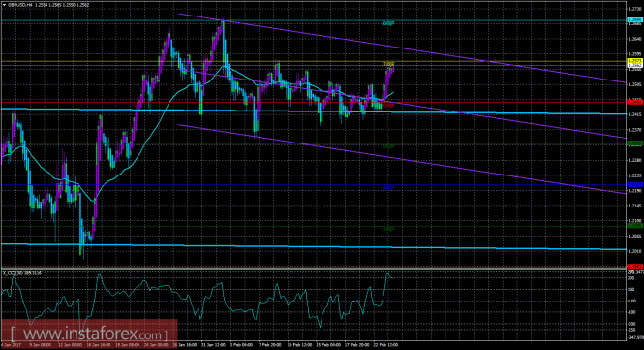The height and width of the screenshot is (350, 644).
Task: Select the cyan price tag on the price axis
Action: click(x=635, y=20)
